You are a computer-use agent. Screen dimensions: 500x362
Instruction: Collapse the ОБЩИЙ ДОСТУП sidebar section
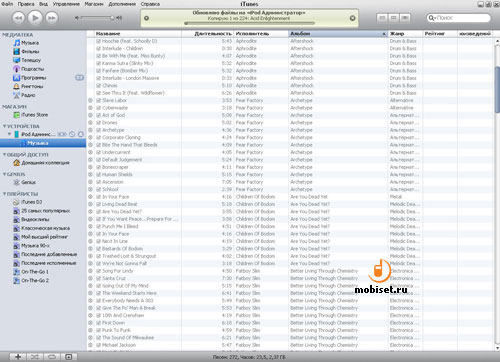coord(4,155)
